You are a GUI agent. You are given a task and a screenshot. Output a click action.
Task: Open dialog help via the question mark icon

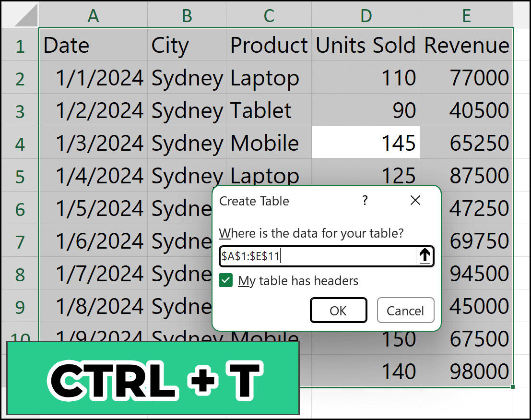pyautogui.click(x=365, y=201)
